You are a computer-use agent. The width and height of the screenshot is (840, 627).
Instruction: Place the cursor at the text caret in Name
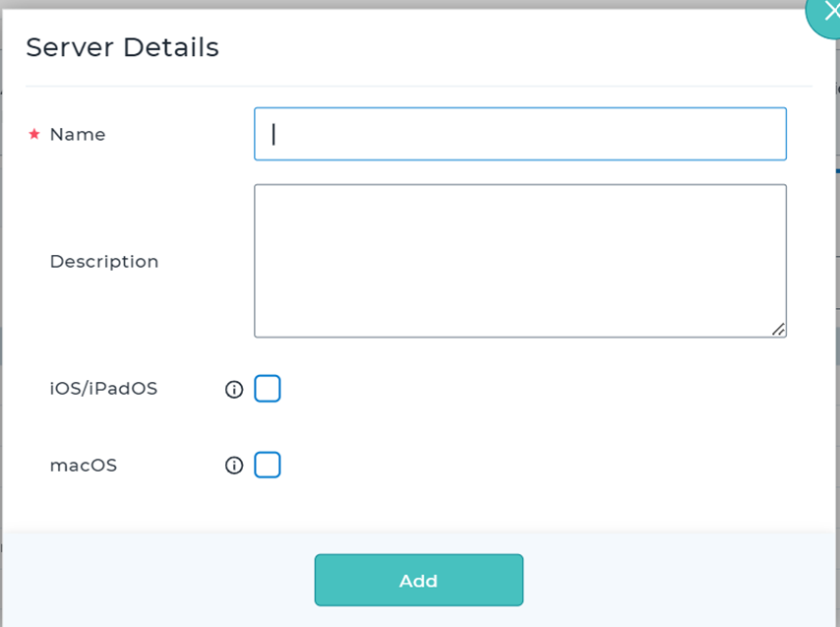pyautogui.click(x=274, y=134)
